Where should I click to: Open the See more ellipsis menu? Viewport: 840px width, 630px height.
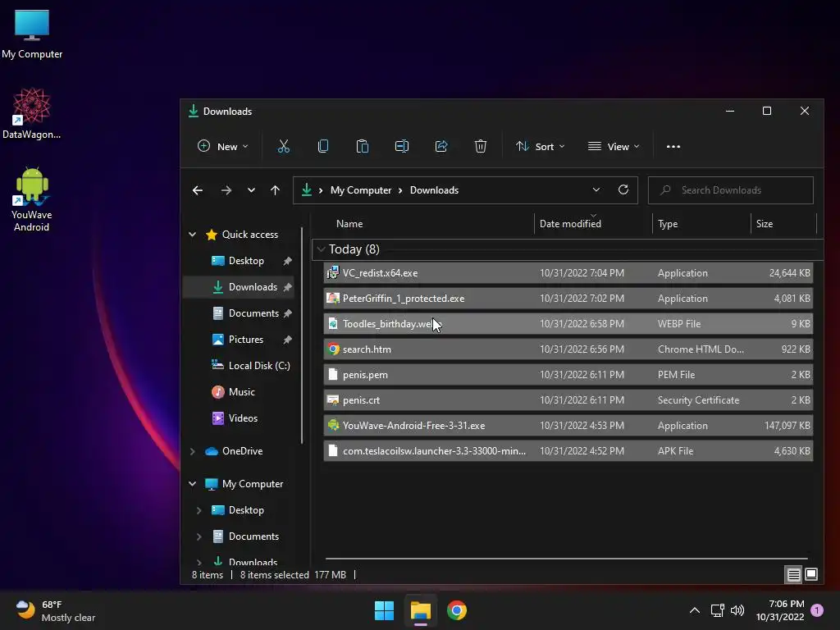pyautogui.click(x=673, y=146)
